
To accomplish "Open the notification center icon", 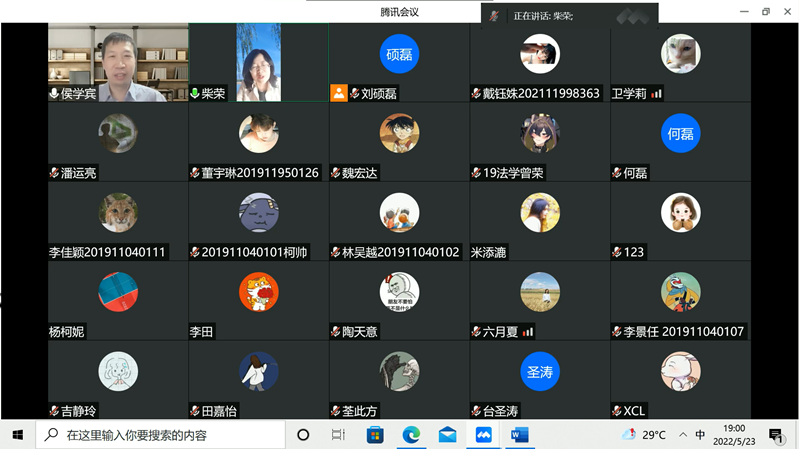I will [775, 435].
